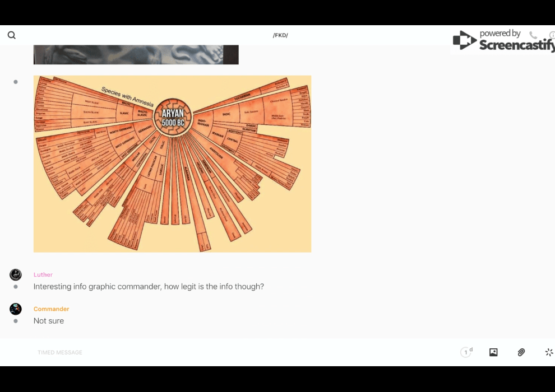Select Luther's "Interesting info graphic" message text

coord(149,287)
